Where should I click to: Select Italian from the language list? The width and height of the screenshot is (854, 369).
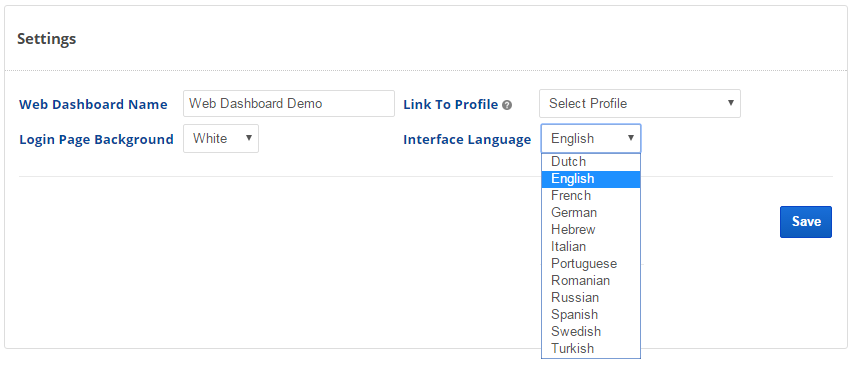coord(591,247)
